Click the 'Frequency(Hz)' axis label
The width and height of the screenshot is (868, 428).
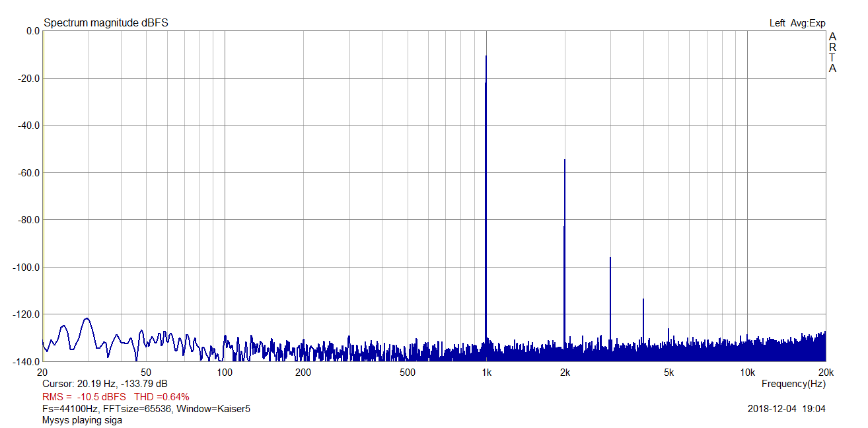tap(793, 384)
